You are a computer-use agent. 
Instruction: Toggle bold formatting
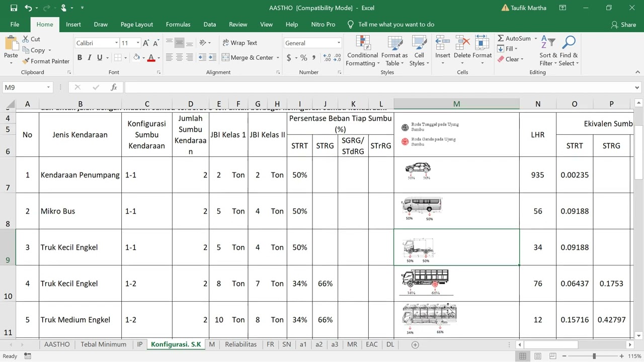click(79, 57)
